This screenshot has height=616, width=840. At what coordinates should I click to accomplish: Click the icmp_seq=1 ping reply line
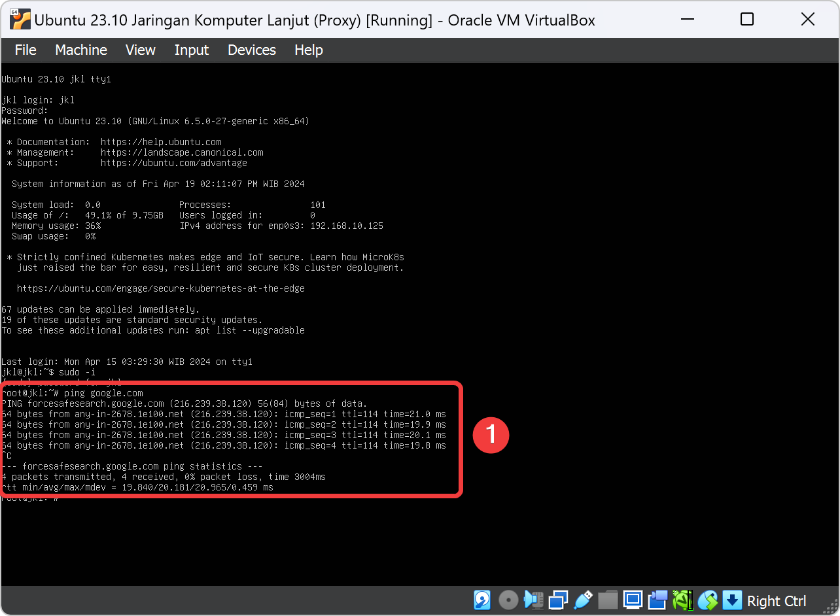click(224, 414)
